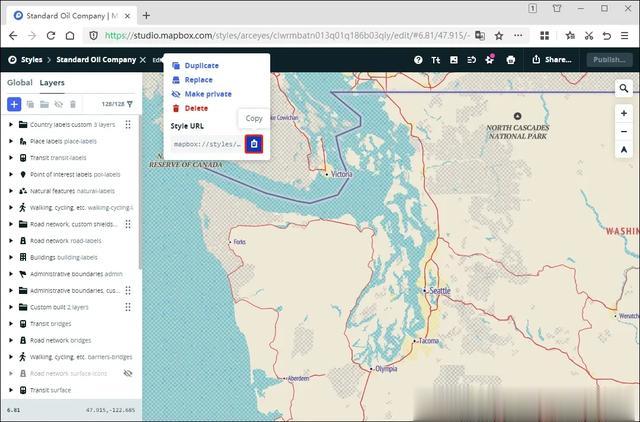Expand Walking, cycling walking-cycling labels group
The width and height of the screenshot is (640, 422).
[x=11, y=207]
